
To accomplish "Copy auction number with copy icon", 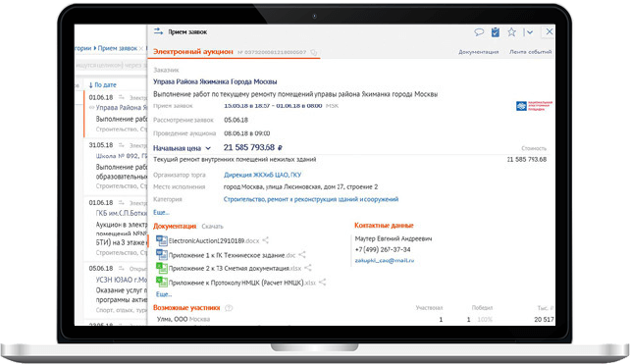I will point(314,52).
